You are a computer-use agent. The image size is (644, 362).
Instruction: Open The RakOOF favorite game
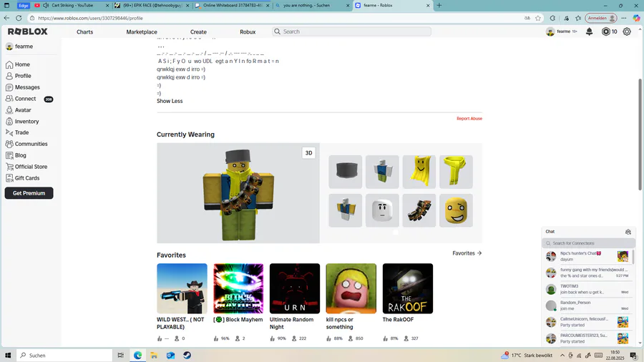coord(408,288)
